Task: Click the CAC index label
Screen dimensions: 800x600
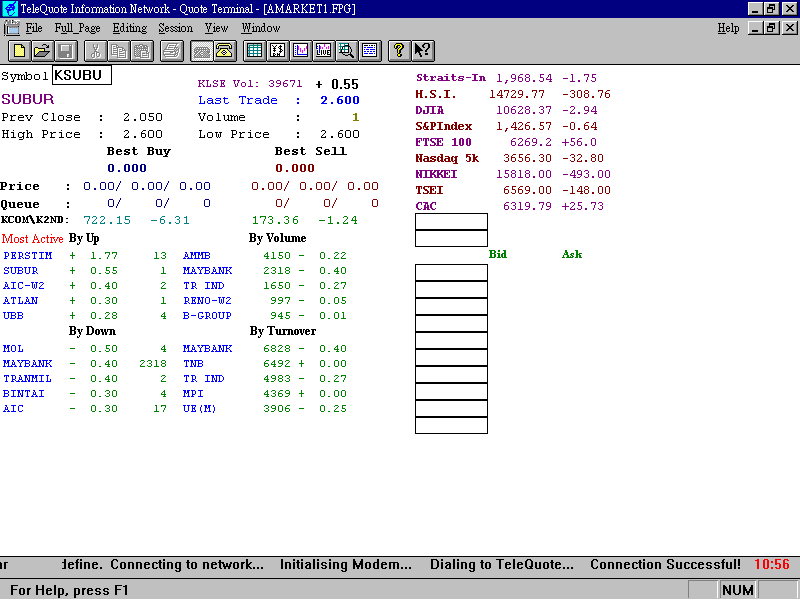Action: pyautogui.click(x=426, y=206)
